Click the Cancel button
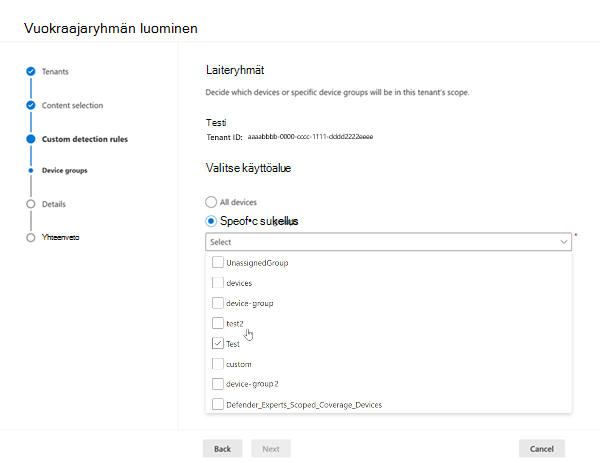Image resolution: width=600 pixels, height=463 pixels. point(541,448)
